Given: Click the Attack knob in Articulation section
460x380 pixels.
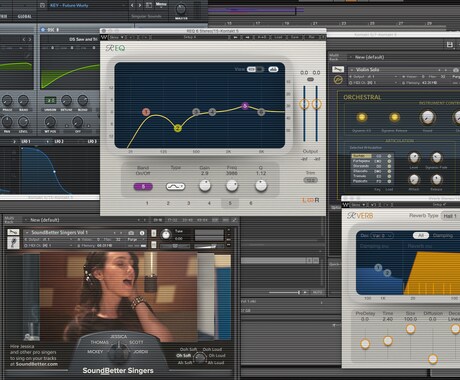Looking at the screenshot, I should [x=414, y=180].
